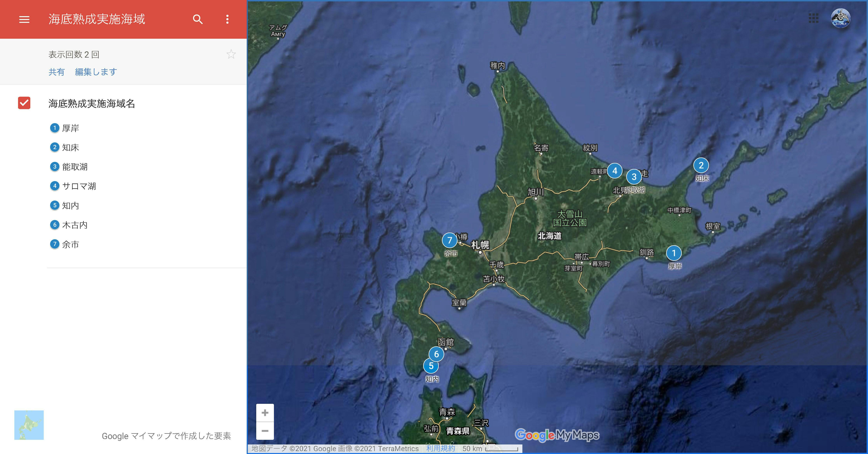Image resolution: width=868 pixels, height=454 pixels.
Task: Click the 編集します edit link
Action: click(96, 72)
